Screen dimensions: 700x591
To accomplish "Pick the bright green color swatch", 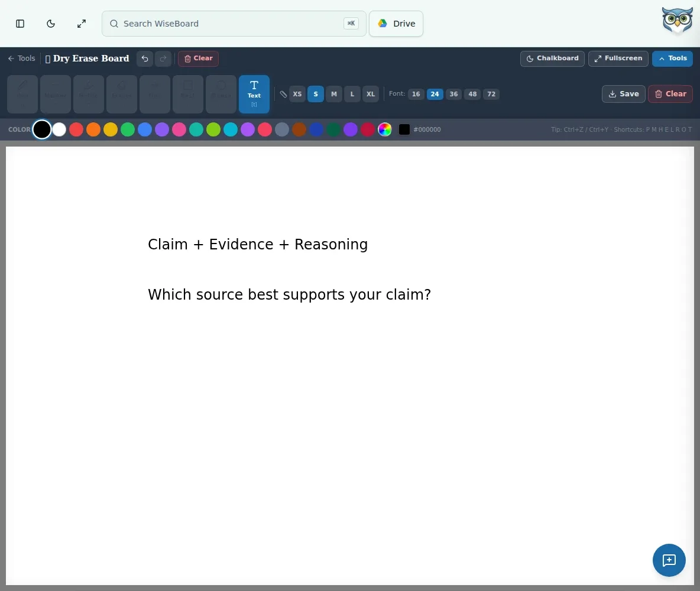I will point(128,129).
